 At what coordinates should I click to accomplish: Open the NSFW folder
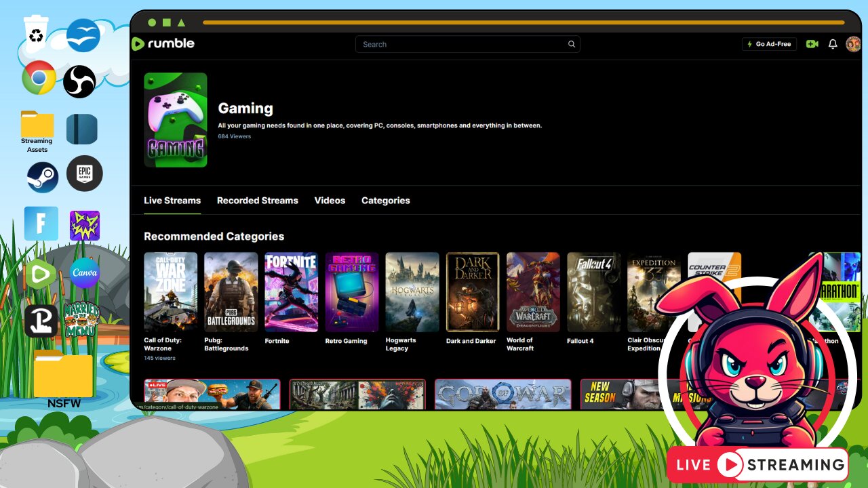tap(64, 380)
